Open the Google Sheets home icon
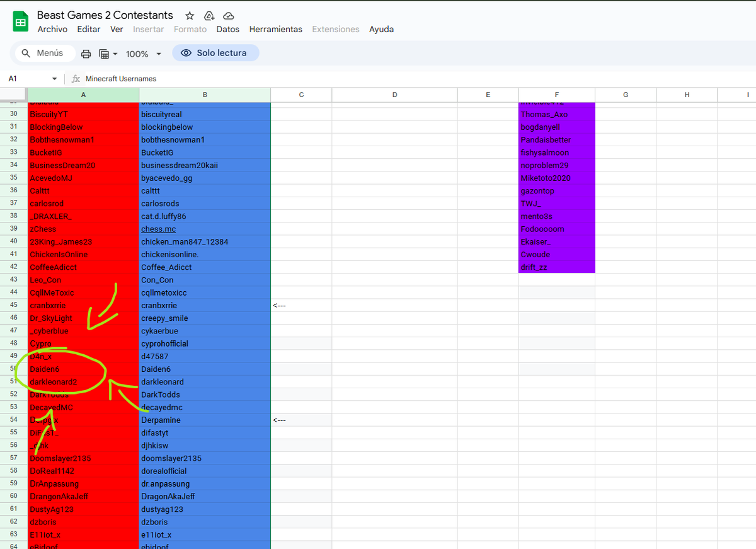Image resolution: width=756 pixels, height=549 pixels. 21,21
